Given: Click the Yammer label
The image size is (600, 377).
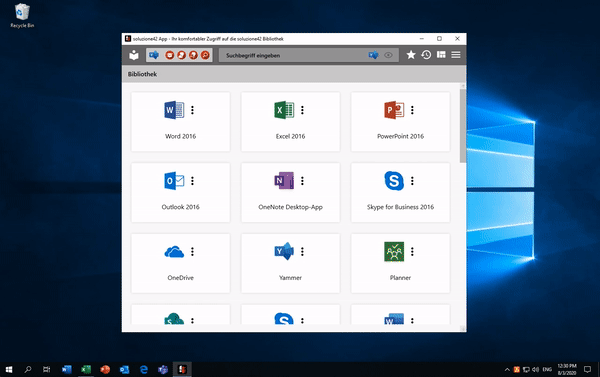Looking at the screenshot, I should pyautogui.click(x=290, y=278).
